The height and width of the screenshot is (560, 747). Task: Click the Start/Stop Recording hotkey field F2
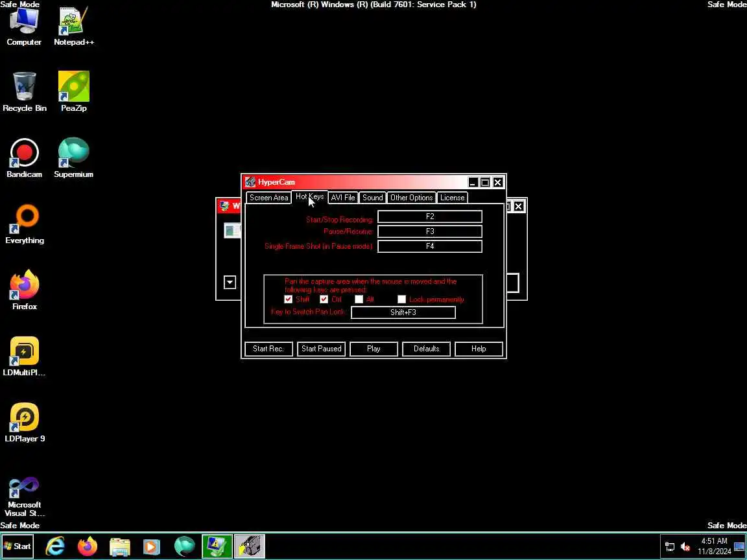click(430, 216)
